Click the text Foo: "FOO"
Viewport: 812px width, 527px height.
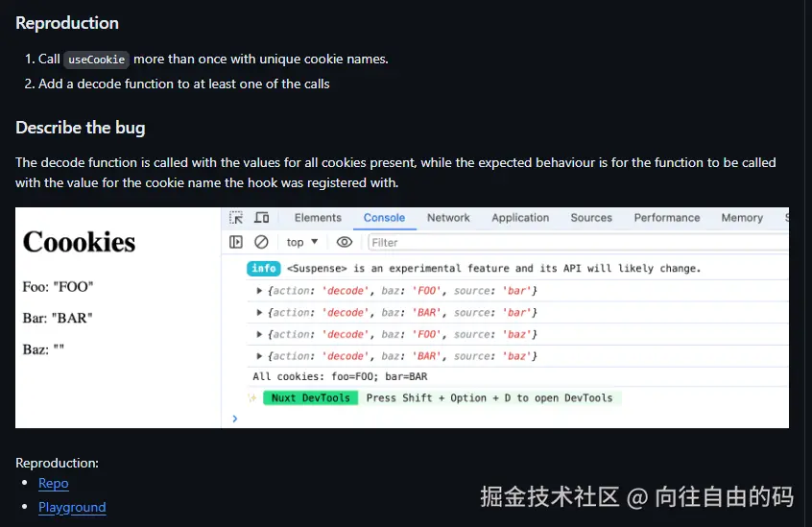click(58, 287)
